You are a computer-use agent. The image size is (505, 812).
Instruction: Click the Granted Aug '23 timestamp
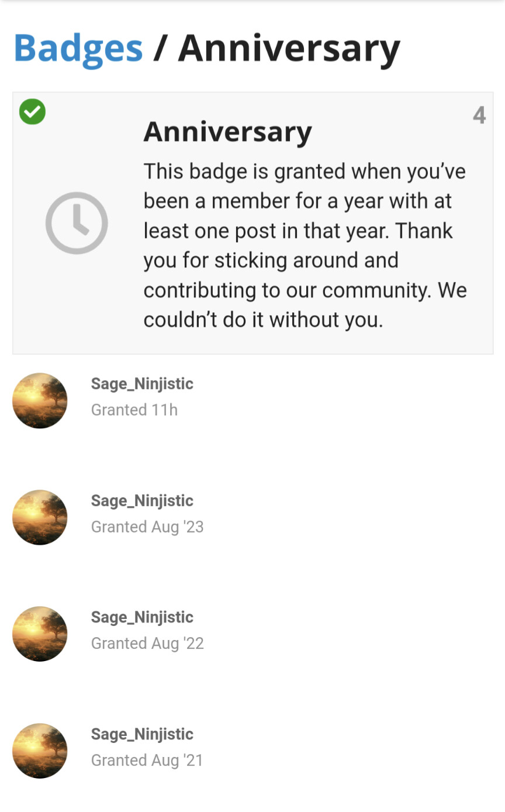coord(147,527)
